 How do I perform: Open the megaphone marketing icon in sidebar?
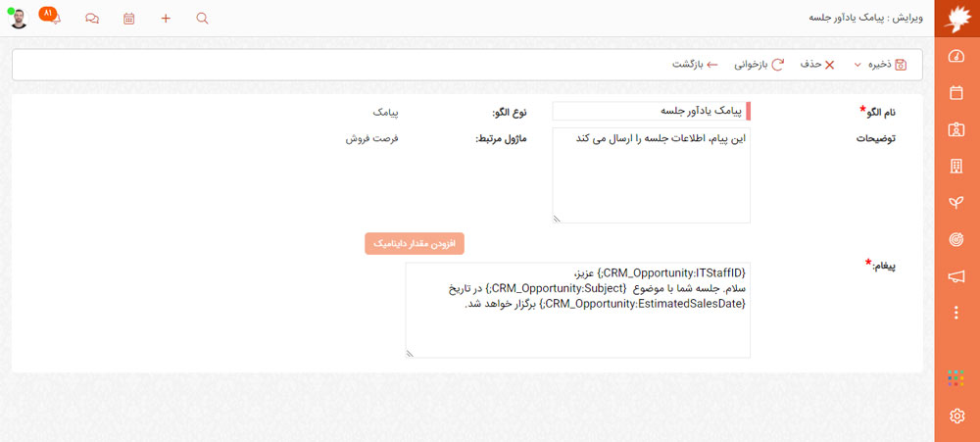click(956, 276)
